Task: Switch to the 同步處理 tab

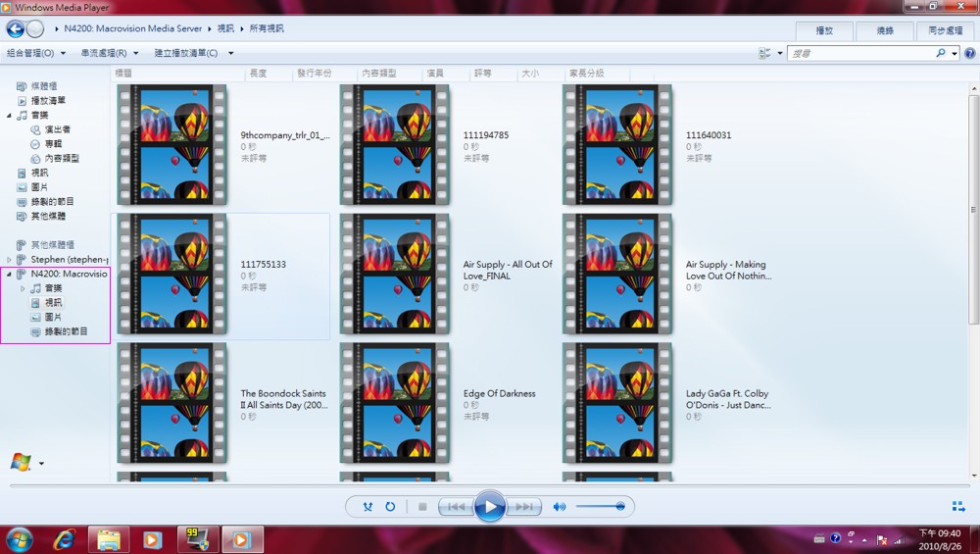Action: point(945,30)
